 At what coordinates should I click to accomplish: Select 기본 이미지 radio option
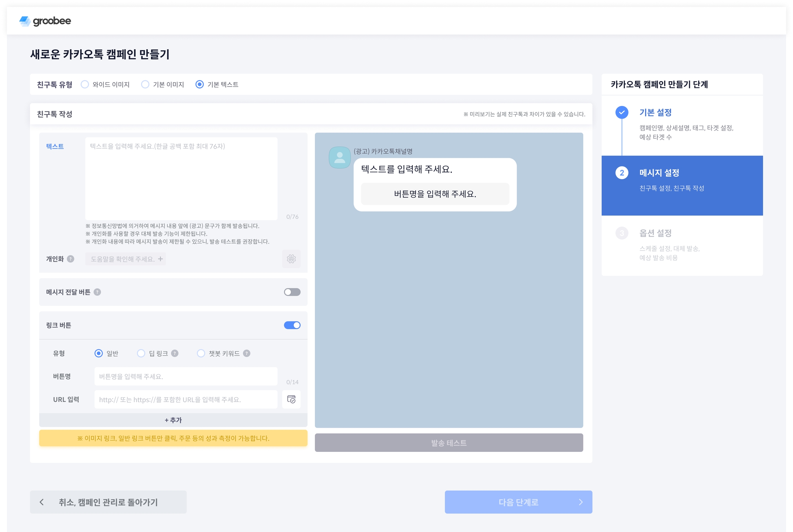pos(145,84)
